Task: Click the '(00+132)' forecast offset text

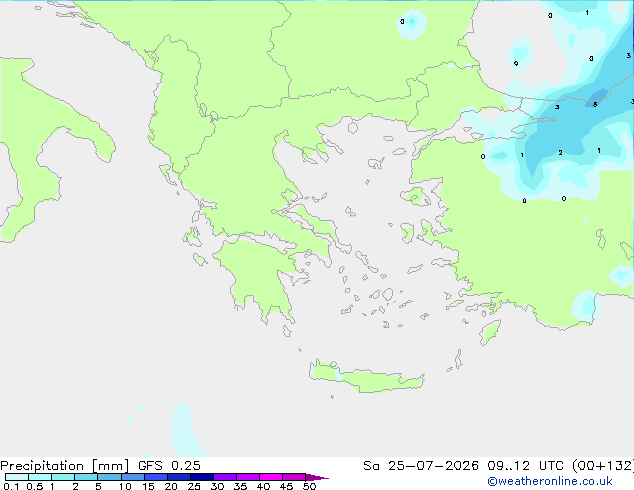Action: [603, 466]
